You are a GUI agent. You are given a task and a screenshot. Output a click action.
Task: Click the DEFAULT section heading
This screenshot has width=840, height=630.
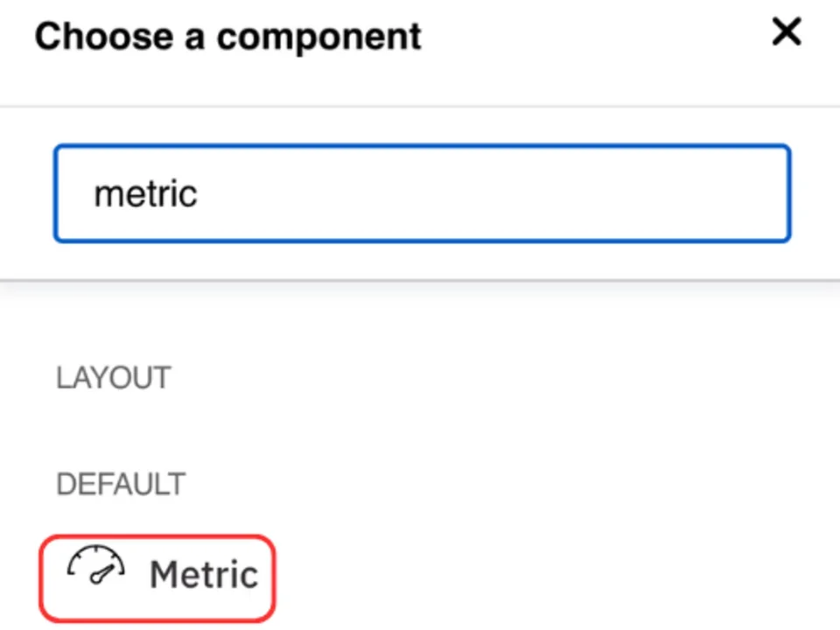120,484
